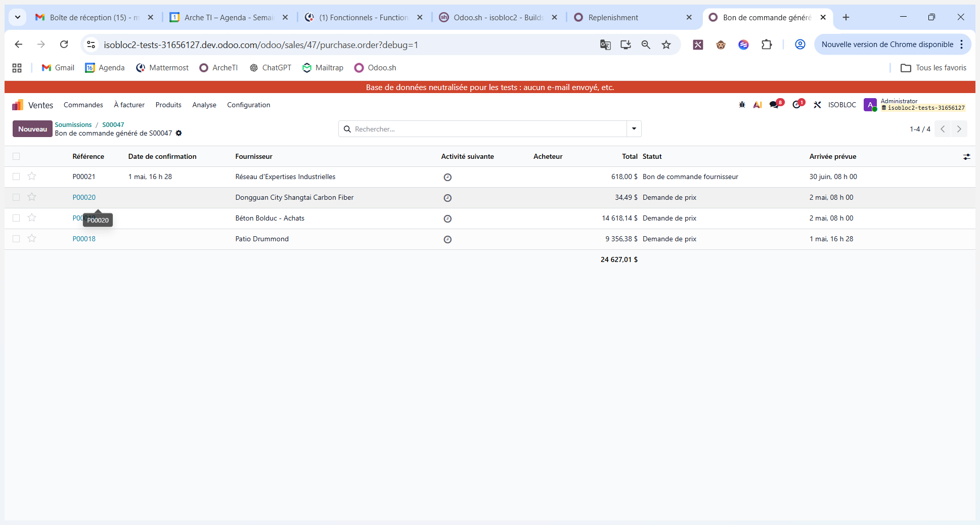980x525 pixels.
Task: Click the activity clock for P00021
Action: [x=448, y=177]
